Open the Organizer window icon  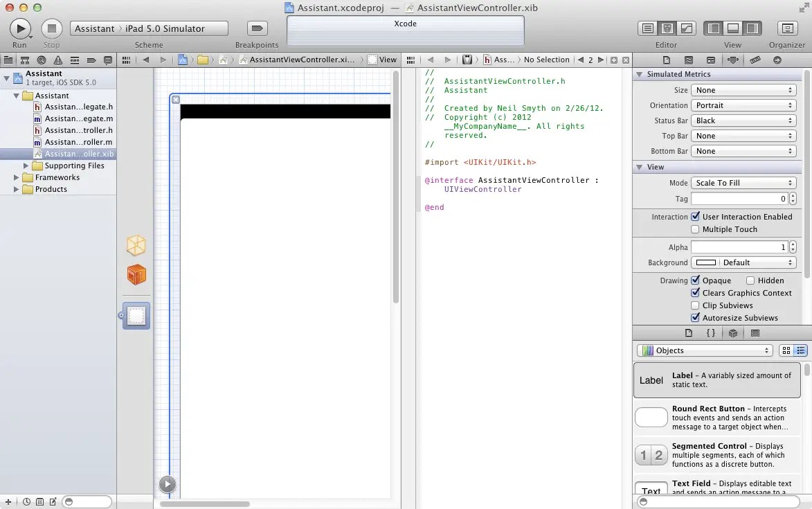tap(786, 28)
